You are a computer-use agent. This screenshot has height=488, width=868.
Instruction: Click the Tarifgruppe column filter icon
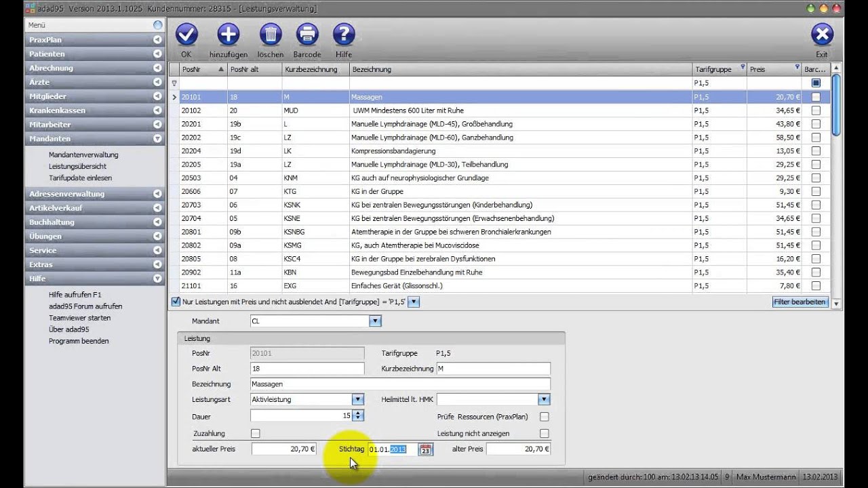(743, 67)
